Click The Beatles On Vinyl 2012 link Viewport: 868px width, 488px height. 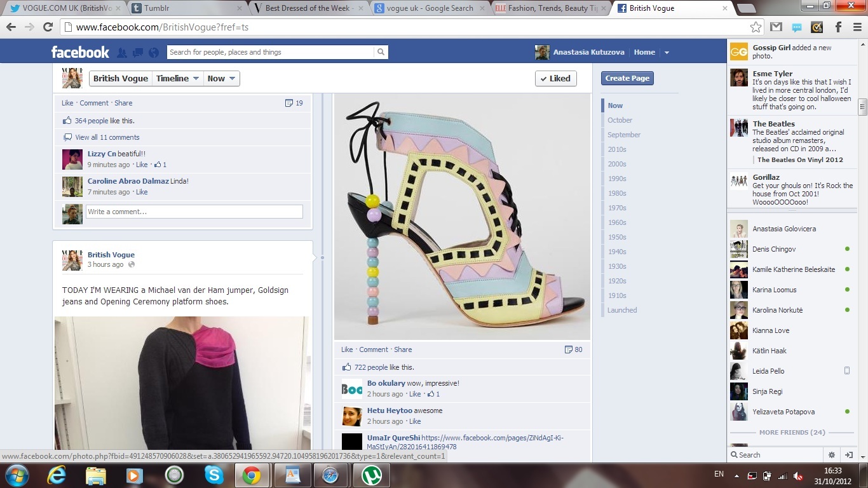tap(800, 159)
